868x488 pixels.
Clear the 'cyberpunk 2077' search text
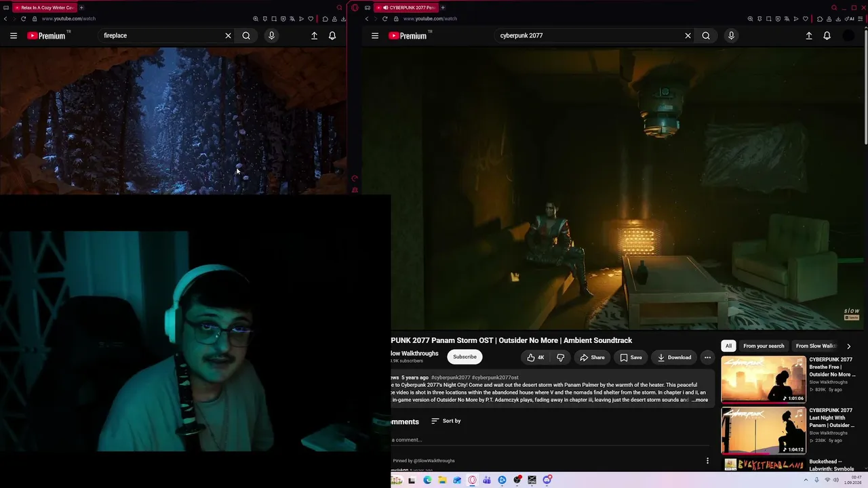(688, 35)
